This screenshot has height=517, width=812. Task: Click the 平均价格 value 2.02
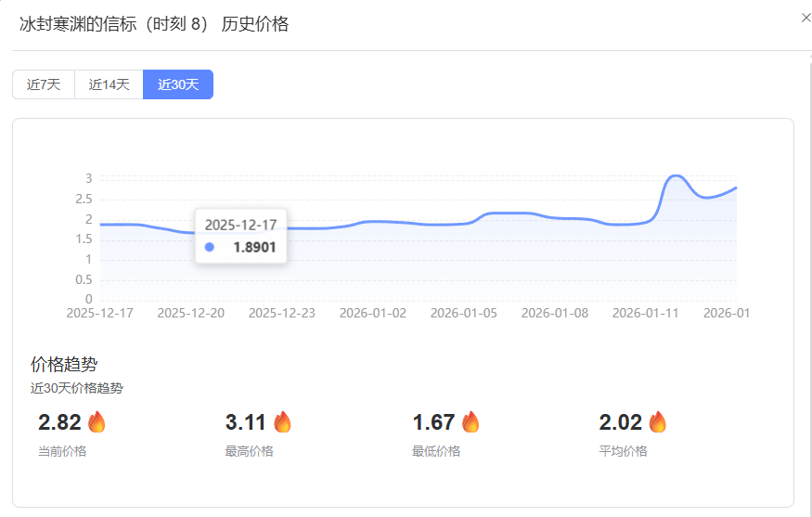point(621,422)
